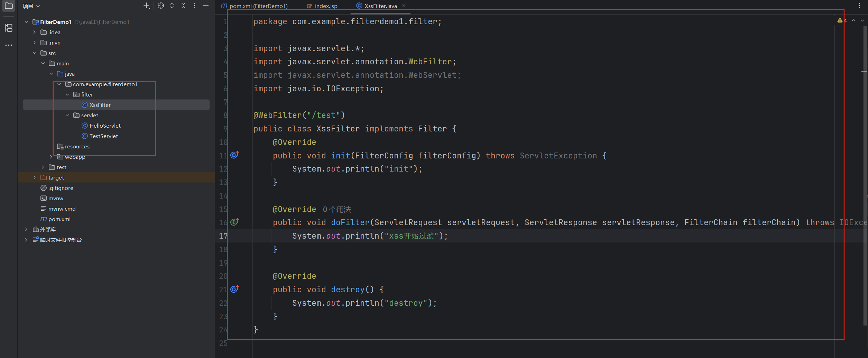Click the "xss开始过滤" string literal
The width and height of the screenshot is (868, 358).
point(411,236)
